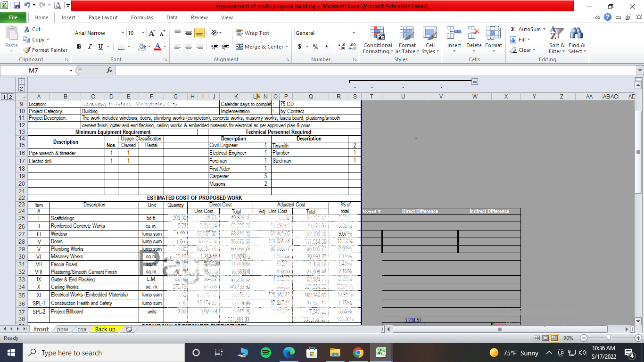Apply red Font Color icon

[157, 47]
